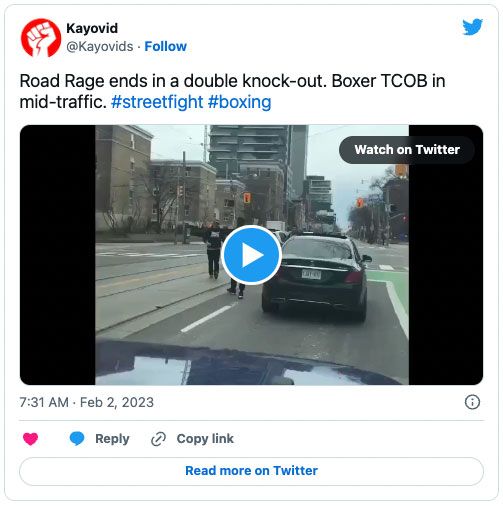This screenshot has height=506, width=503.
Task: Like the tweet with the heart icon
Action: click(31, 439)
